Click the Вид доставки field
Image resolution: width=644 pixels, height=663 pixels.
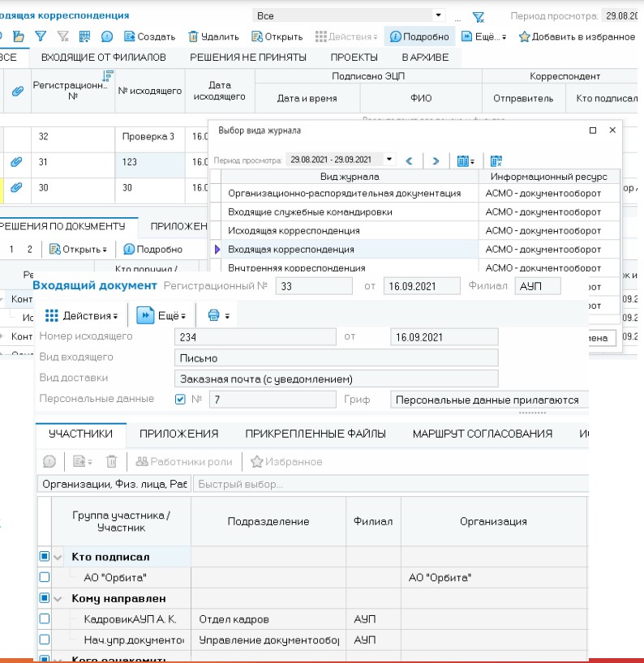coord(337,379)
